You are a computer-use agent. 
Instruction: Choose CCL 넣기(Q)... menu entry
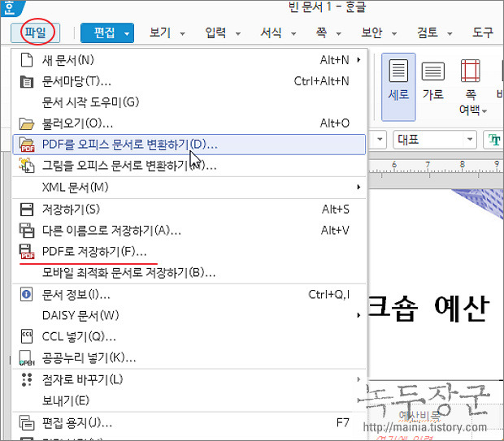pyautogui.click(x=189, y=336)
